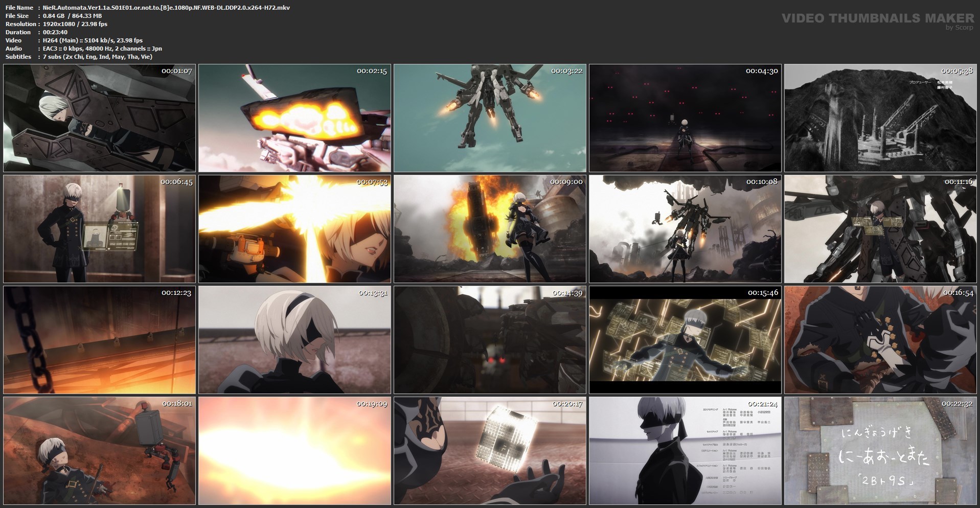Viewport: 980px width, 508px height.
Task: Open the explosion frame at 00:09:00
Action: [x=490, y=229]
